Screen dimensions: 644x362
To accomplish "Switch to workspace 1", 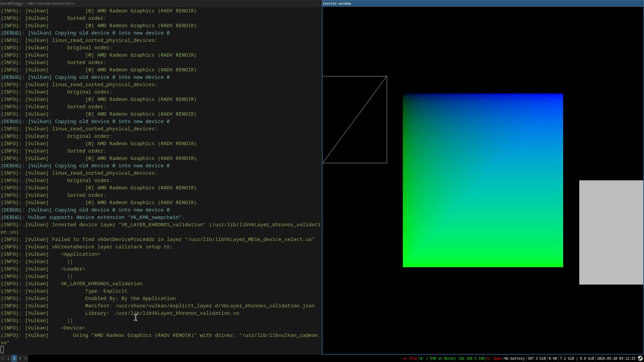I will 3,358.
